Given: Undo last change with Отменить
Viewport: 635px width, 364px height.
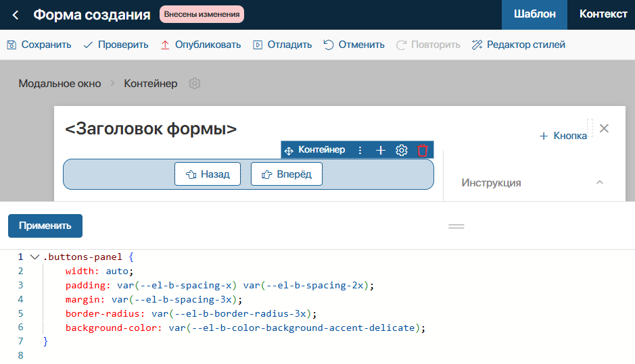Looking at the screenshot, I should [354, 45].
